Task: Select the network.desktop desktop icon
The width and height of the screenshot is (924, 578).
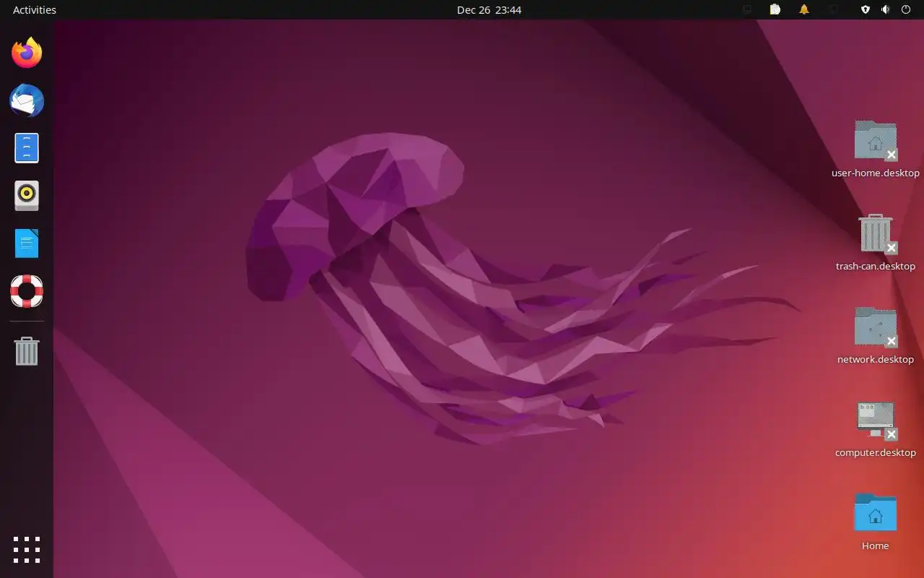Action: [876, 327]
